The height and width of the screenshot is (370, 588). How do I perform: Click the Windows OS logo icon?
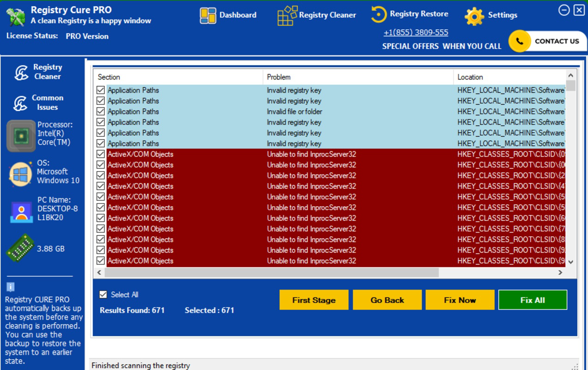click(20, 174)
